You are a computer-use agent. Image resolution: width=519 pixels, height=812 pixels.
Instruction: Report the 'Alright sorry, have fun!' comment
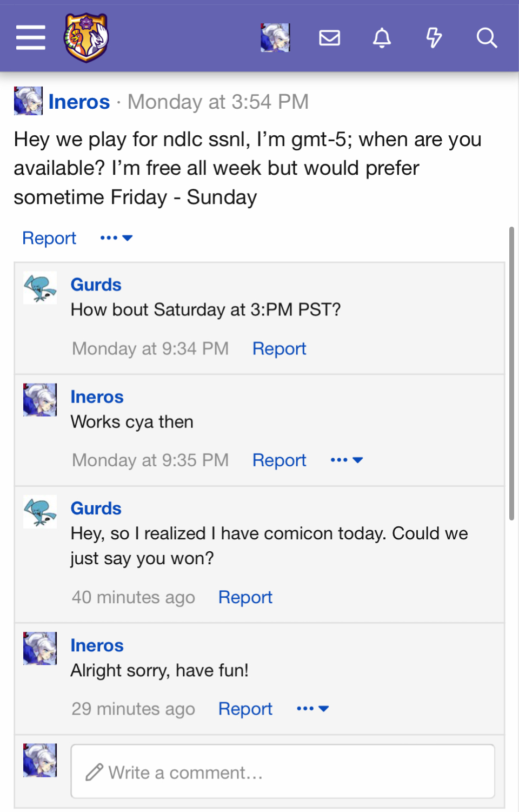pos(245,709)
